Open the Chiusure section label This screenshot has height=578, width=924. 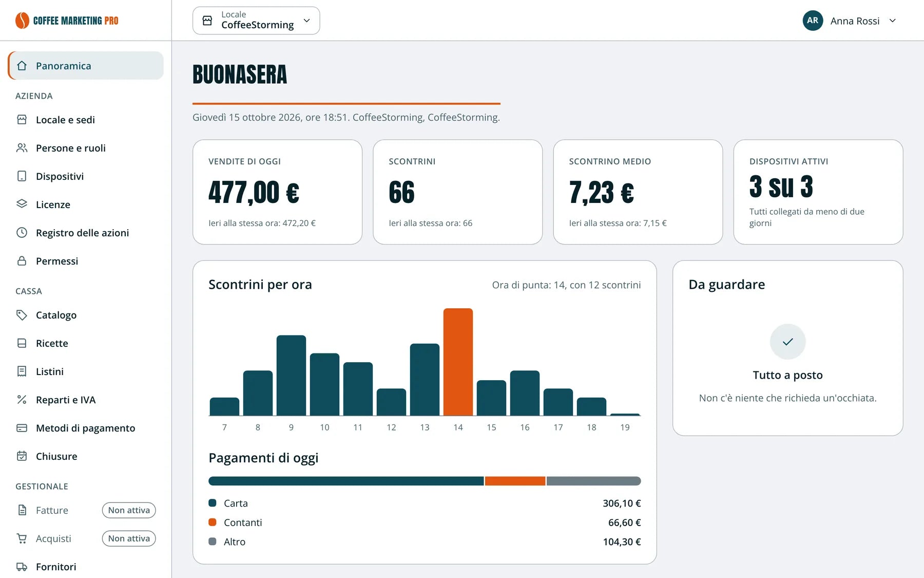[x=56, y=456]
